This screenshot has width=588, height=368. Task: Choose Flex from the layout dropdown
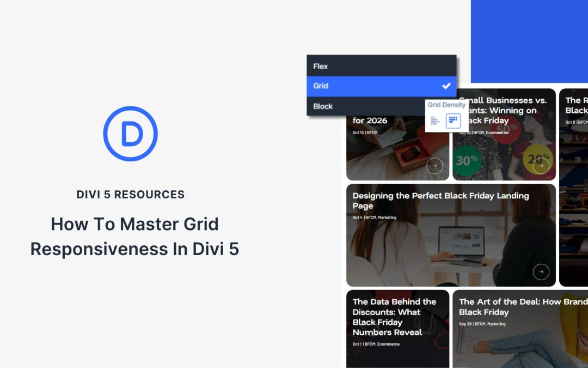point(381,66)
